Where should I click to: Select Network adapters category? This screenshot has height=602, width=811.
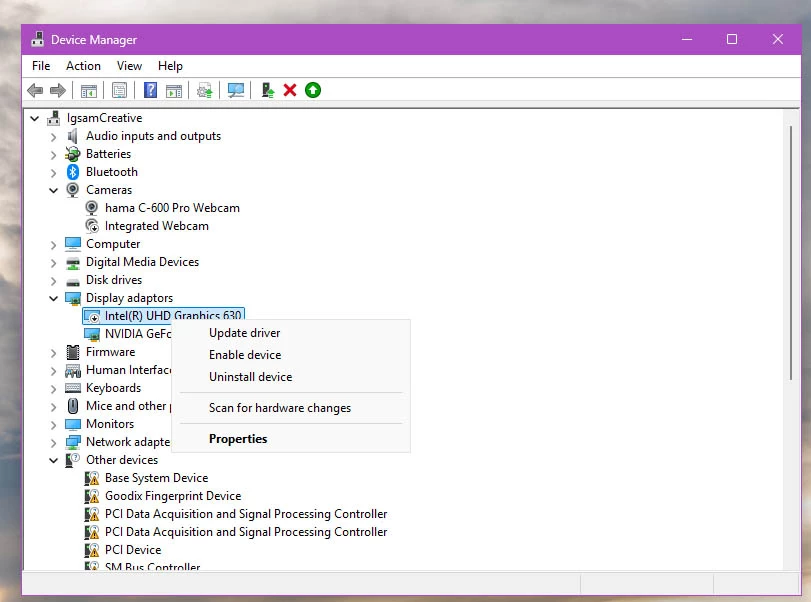coord(128,442)
